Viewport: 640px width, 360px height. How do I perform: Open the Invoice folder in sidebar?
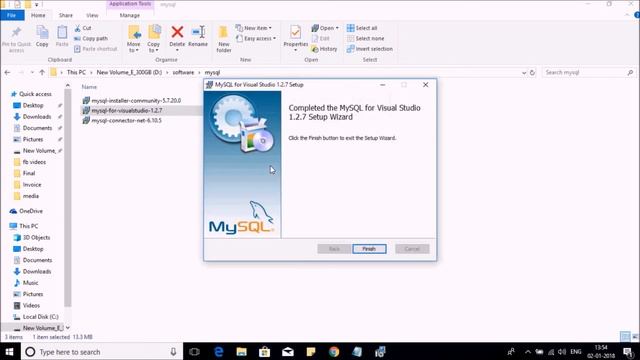[28, 184]
